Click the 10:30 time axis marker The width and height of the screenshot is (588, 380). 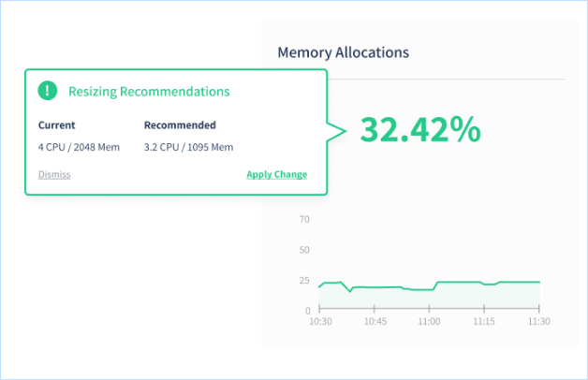(x=320, y=321)
